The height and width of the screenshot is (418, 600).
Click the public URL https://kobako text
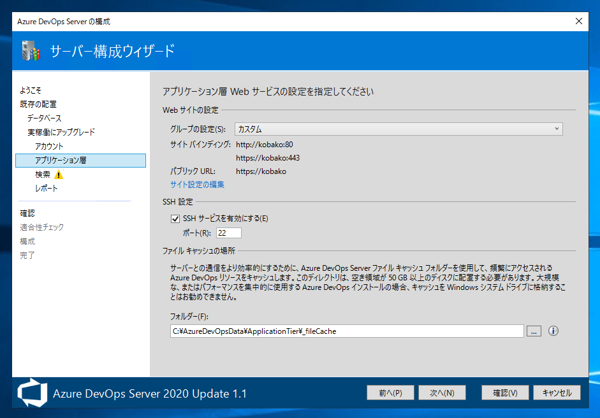[x=261, y=171]
